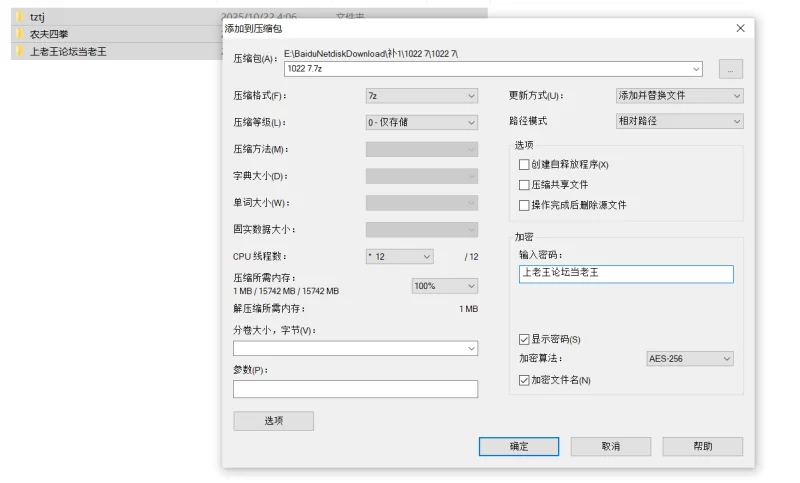
Task: Uncheck the 显示密码 checkbox
Action: (524, 340)
